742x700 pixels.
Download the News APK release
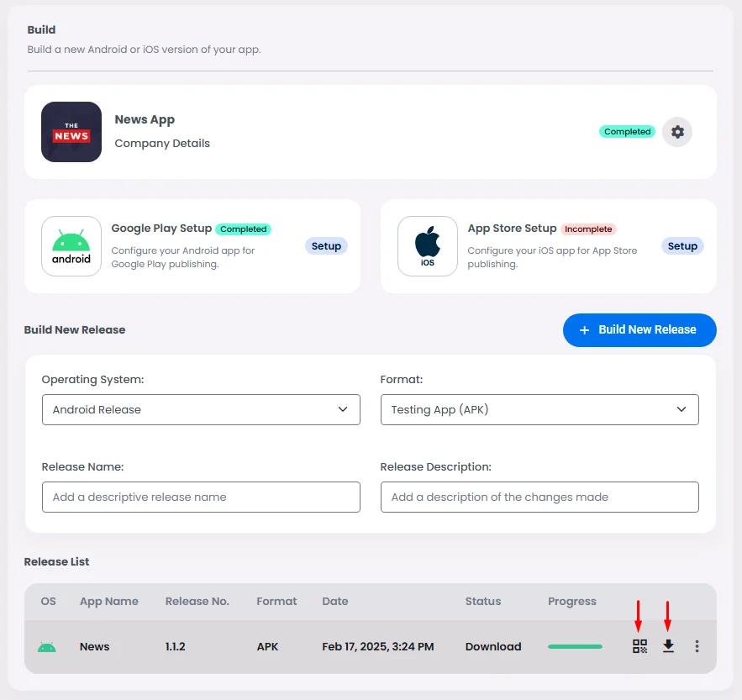point(668,646)
